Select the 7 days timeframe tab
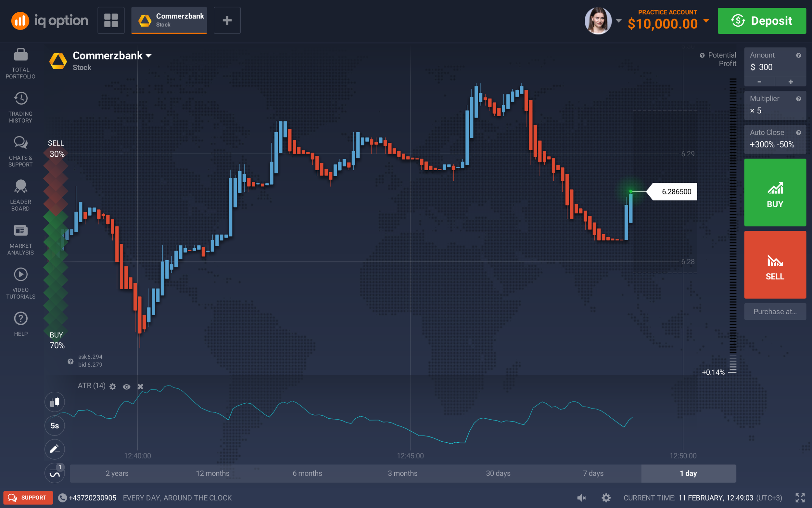The image size is (812, 508). (x=593, y=474)
